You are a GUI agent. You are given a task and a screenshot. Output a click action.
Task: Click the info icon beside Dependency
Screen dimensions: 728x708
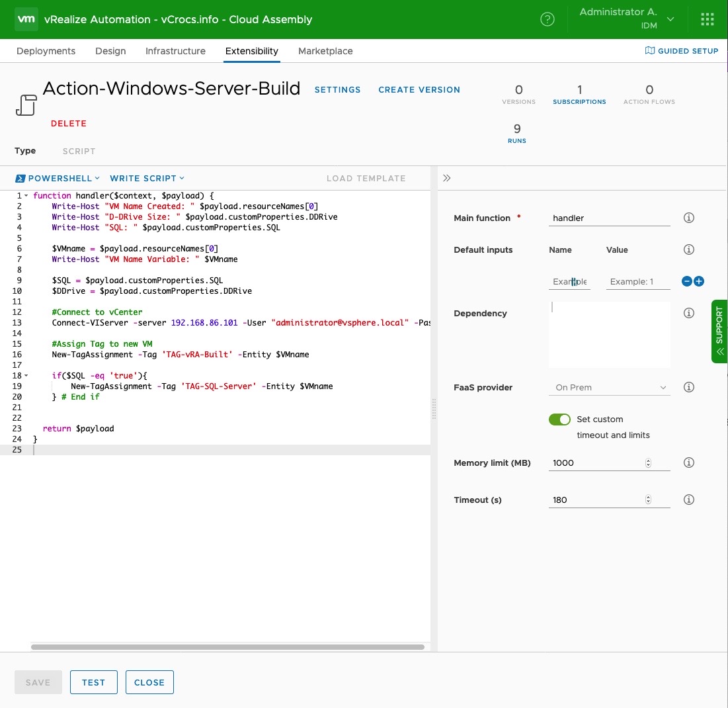pos(688,313)
